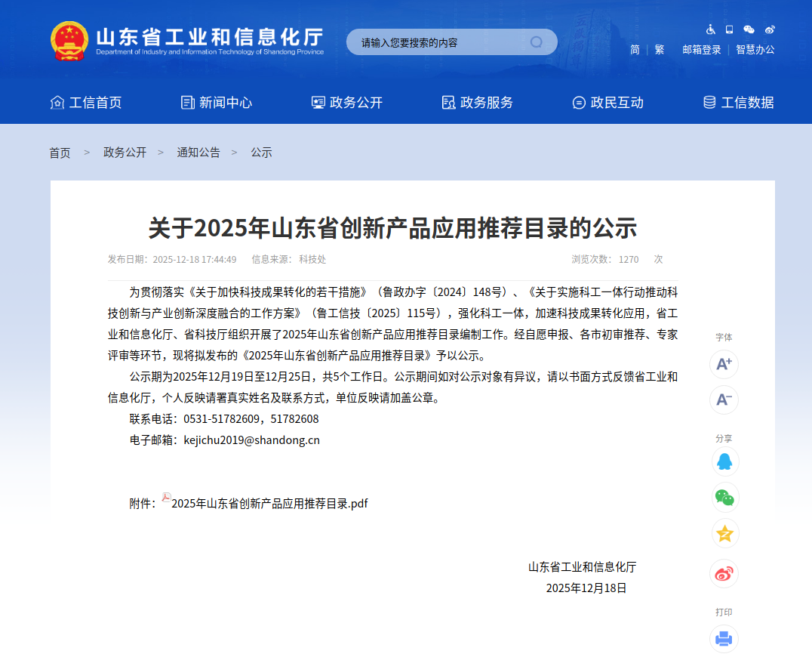The width and height of the screenshot is (812, 654).
Task: Share the article to QQ
Action: (724, 461)
